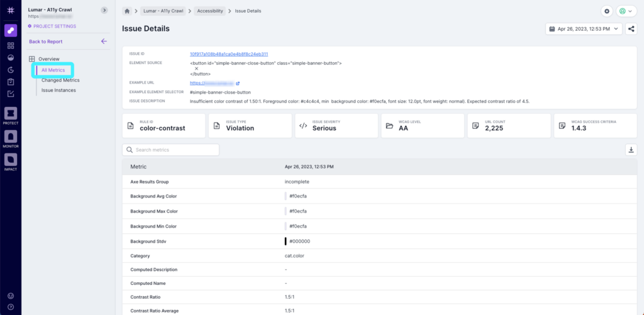
Task: Click the Overview grid icon
Action: 31,59
